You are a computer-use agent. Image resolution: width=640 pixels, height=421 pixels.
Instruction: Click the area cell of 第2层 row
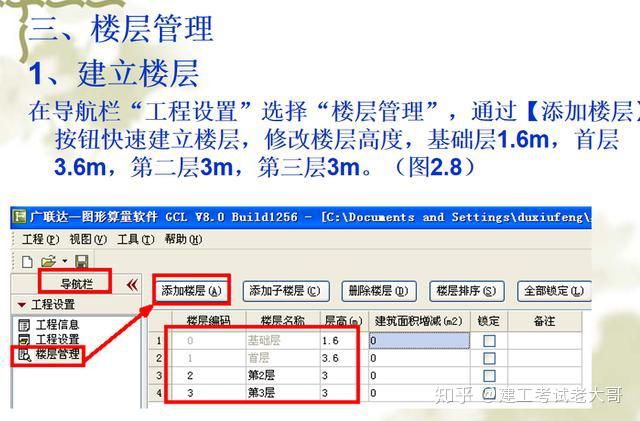point(419,375)
